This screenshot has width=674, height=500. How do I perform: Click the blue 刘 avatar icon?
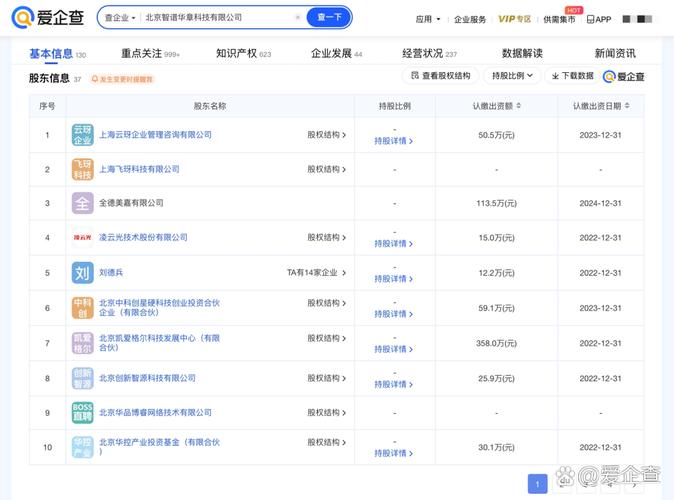point(83,273)
